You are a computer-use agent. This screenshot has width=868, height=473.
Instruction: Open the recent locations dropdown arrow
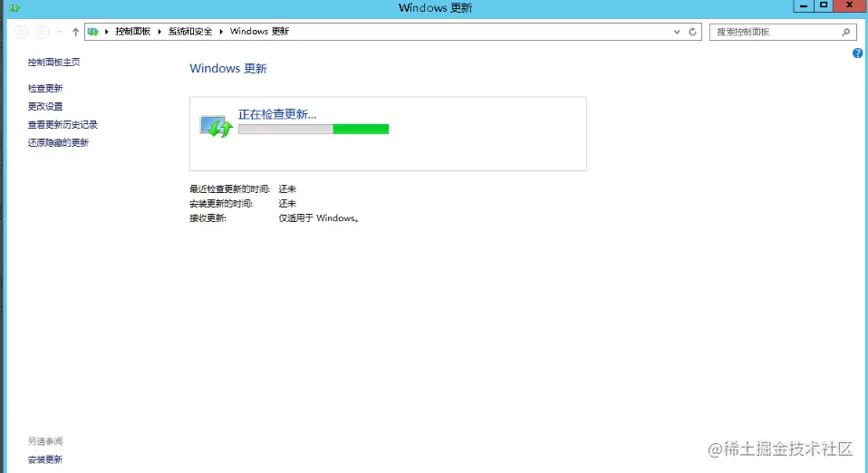(x=59, y=32)
